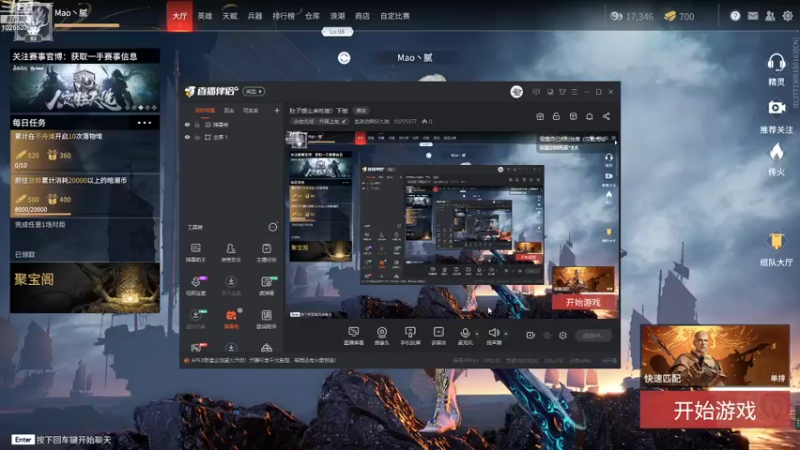Click the 精灵 headset icon
Image resolution: width=800 pixels, height=450 pixels.
pos(776,63)
